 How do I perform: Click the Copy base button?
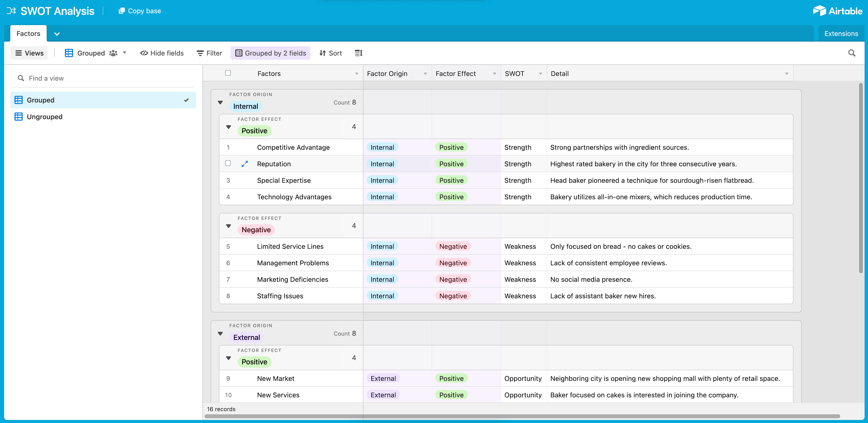pyautogui.click(x=140, y=11)
